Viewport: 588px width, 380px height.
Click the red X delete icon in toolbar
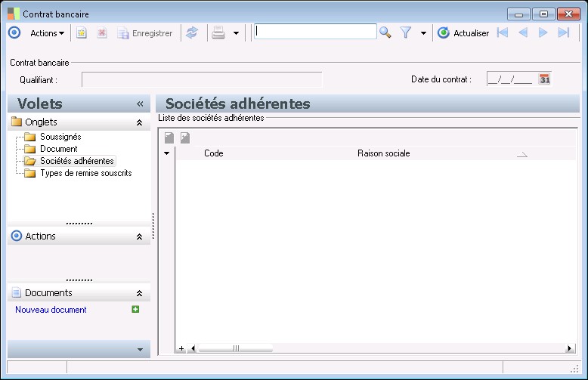pos(101,33)
